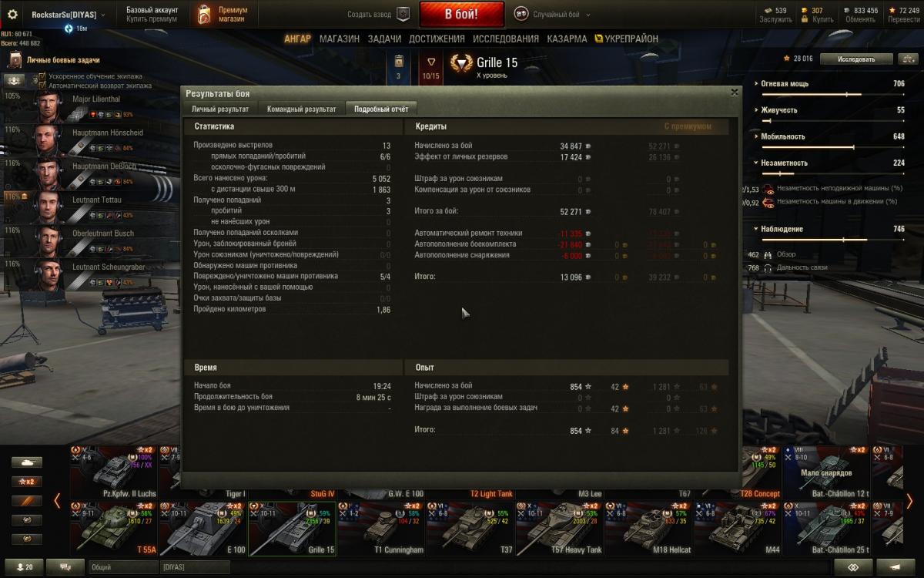Open Личные боевые задачи missions icon

pyautogui.click(x=15, y=60)
